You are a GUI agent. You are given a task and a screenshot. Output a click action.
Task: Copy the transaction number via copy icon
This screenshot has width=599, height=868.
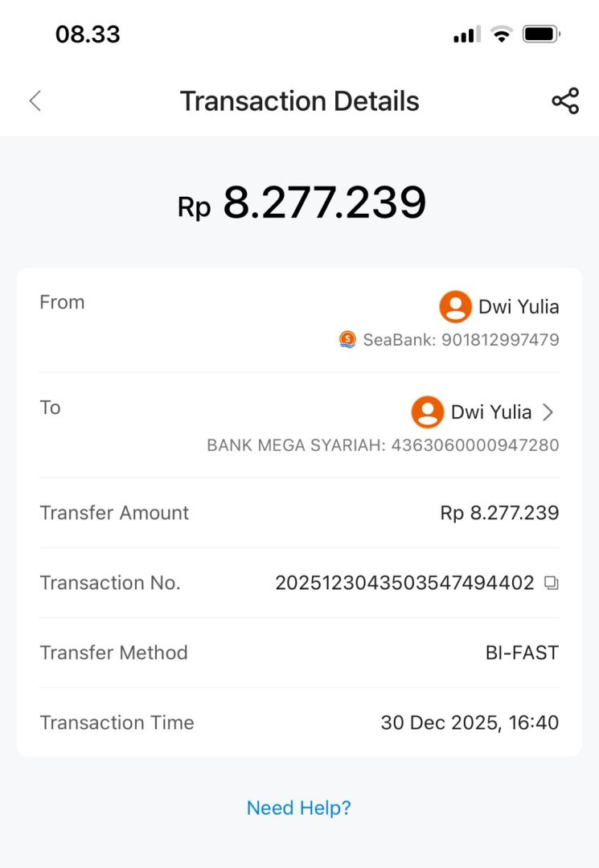point(551,583)
